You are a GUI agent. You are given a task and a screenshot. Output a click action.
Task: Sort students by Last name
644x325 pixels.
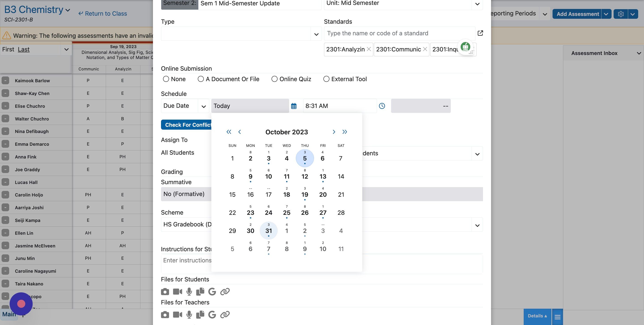23,49
